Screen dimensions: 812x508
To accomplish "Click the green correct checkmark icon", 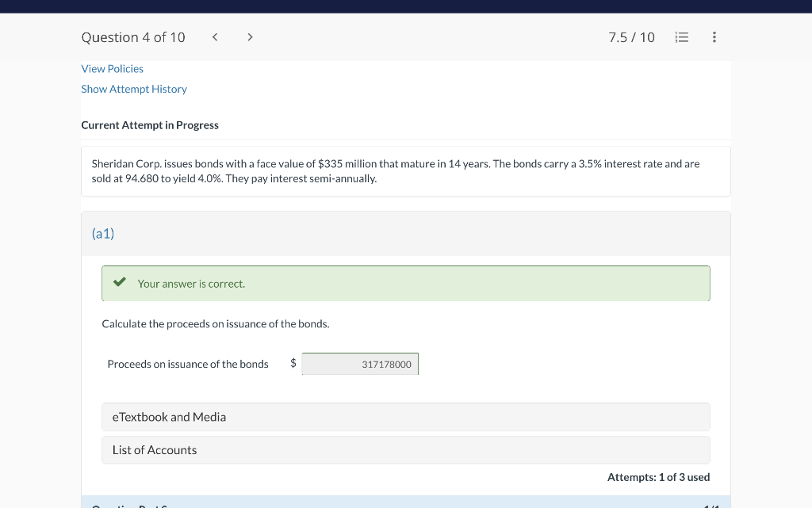I will (120, 282).
